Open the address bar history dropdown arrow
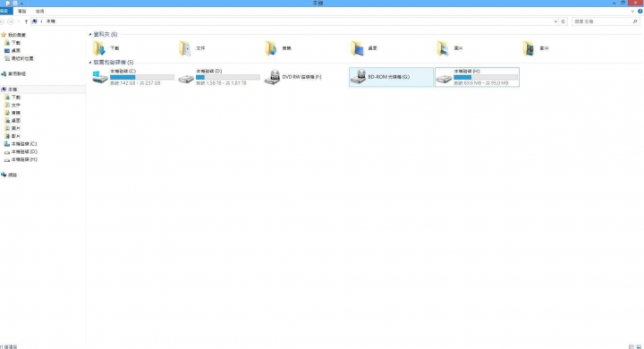The image size is (644, 349). pyautogui.click(x=555, y=21)
